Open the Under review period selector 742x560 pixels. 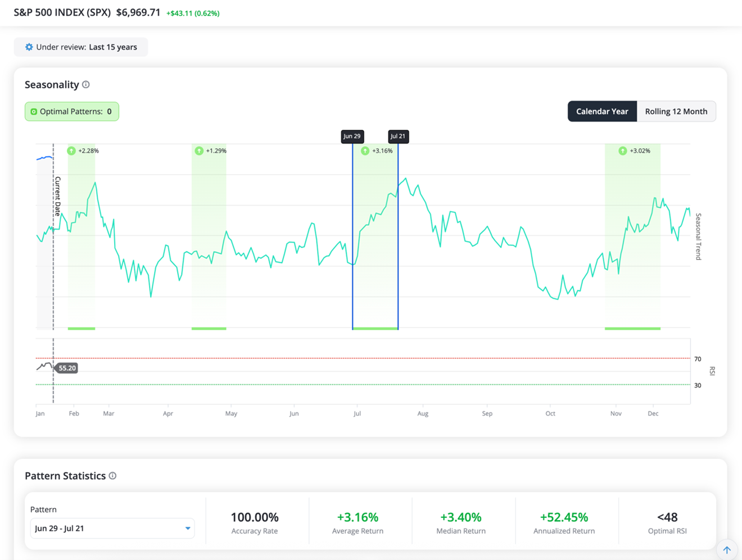(x=81, y=47)
